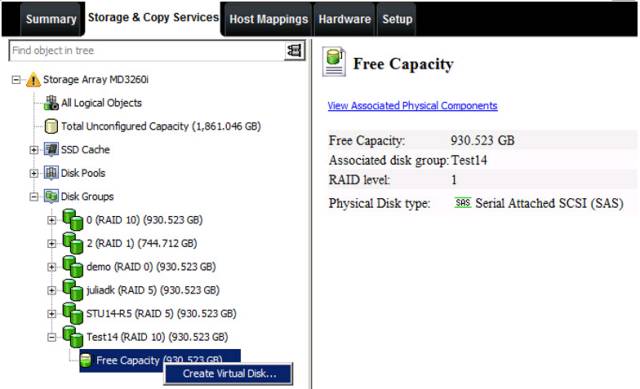Image resolution: width=640 pixels, height=389 pixels.
Task: Switch to the Summary tab
Action: (51, 19)
